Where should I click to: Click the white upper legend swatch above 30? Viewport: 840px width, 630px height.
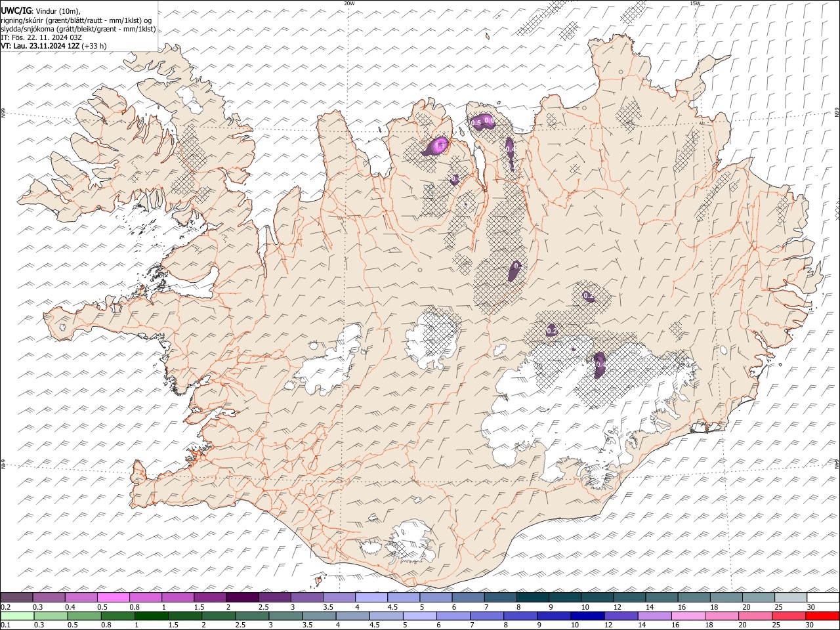[823, 597]
